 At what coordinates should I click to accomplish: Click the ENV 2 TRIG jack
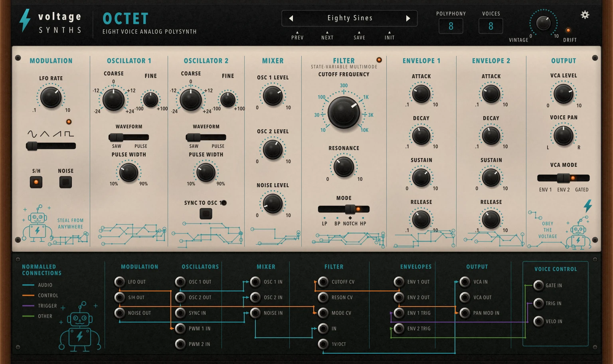(399, 328)
